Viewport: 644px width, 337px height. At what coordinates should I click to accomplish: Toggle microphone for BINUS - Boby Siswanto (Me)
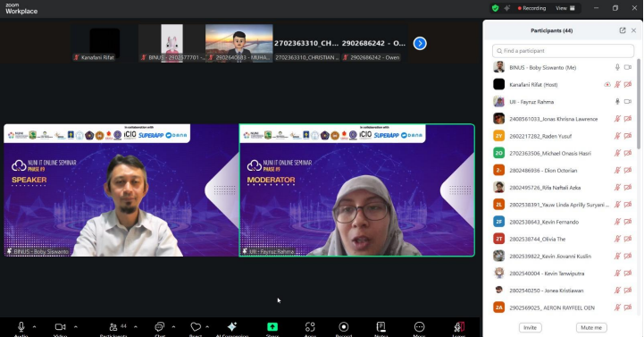[x=617, y=67]
